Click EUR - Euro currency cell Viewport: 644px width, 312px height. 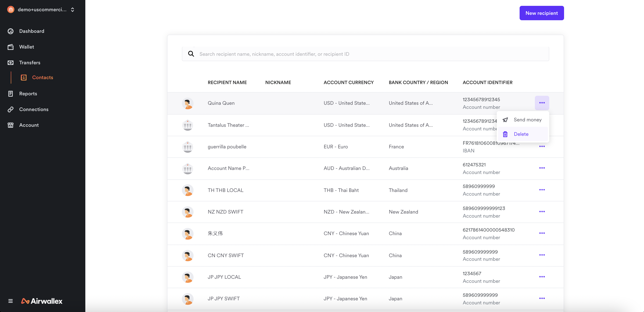tap(335, 147)
